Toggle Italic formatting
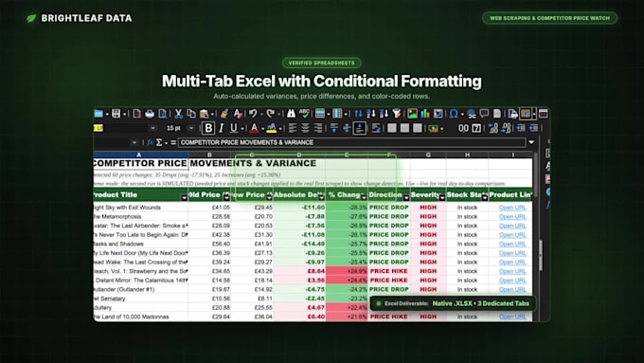The width and height of the screenshot is (644, 363). [222, 128]
